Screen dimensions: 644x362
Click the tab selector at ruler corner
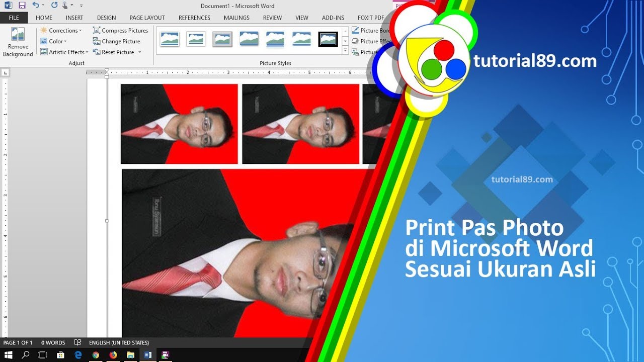point(6,73)
